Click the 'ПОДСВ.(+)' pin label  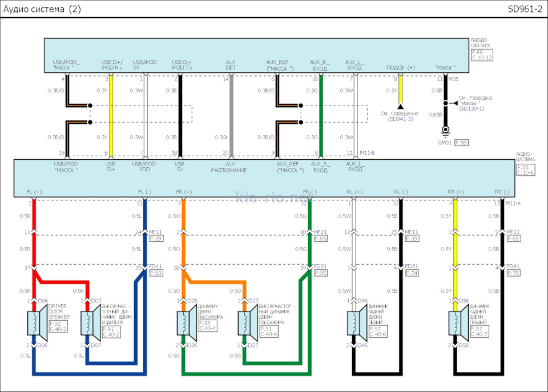click(401, 67)
